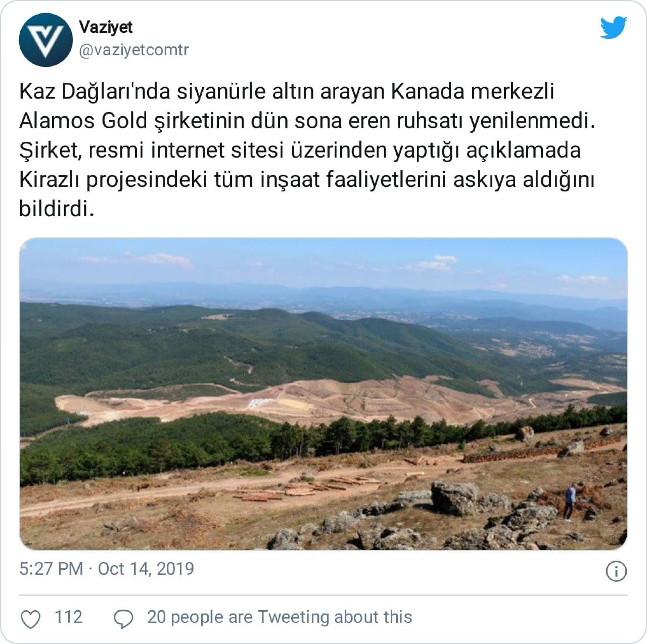Click the reply speech bubble icon
The width and height of the screenshot is (647, 644).
(124, 619)
